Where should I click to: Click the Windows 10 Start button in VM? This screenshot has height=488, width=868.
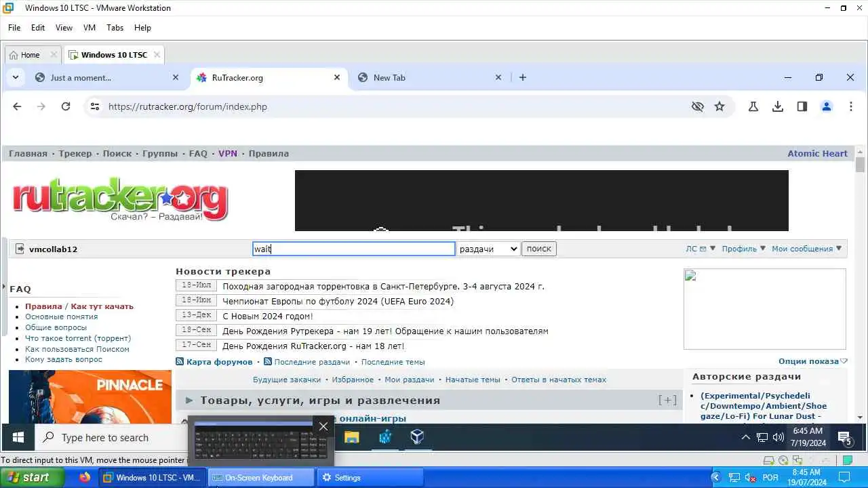18,438
